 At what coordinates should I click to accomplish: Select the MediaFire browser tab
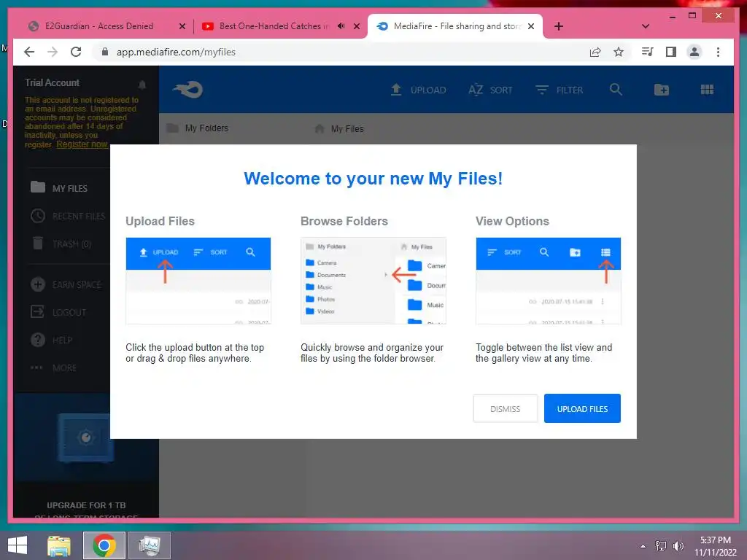tap(450, 26)
